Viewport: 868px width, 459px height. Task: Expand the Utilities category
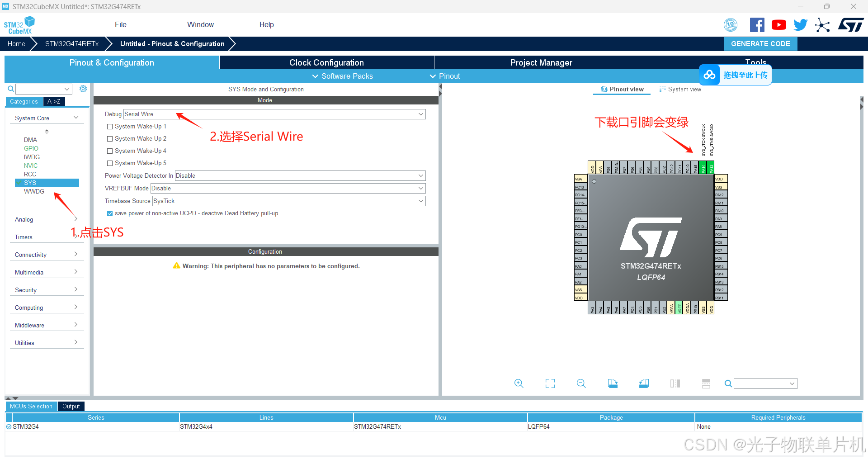click(47, 343)
